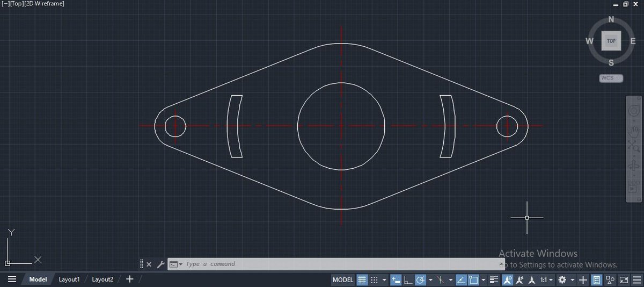Viewport: 644px width, 287px height.
Task: Toggle 2D Object Snap square icon
Action: click(473, 279)
